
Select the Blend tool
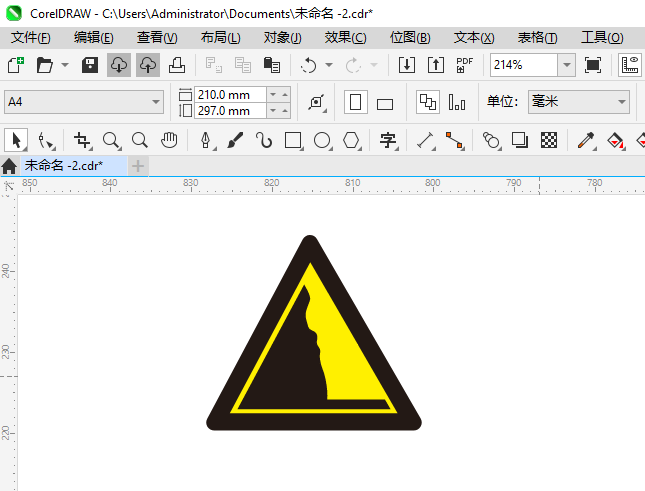[x=491, y=140]
